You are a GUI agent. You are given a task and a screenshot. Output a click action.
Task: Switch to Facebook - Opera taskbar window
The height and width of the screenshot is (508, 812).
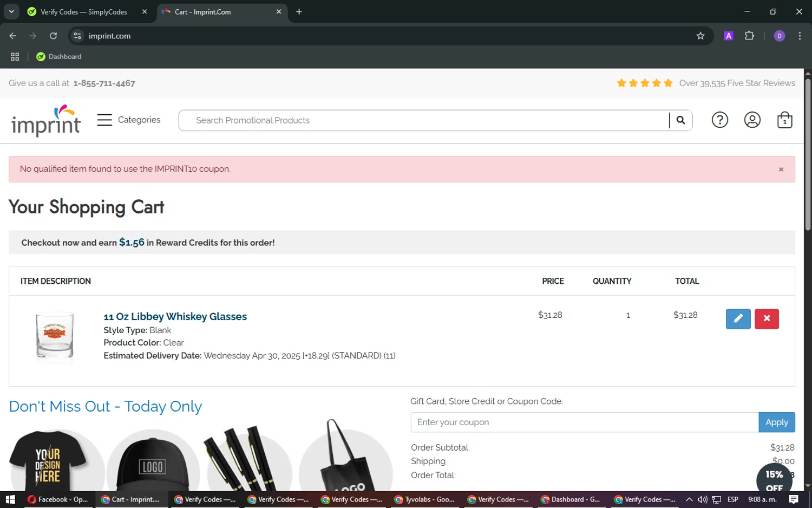click(58, 499)
